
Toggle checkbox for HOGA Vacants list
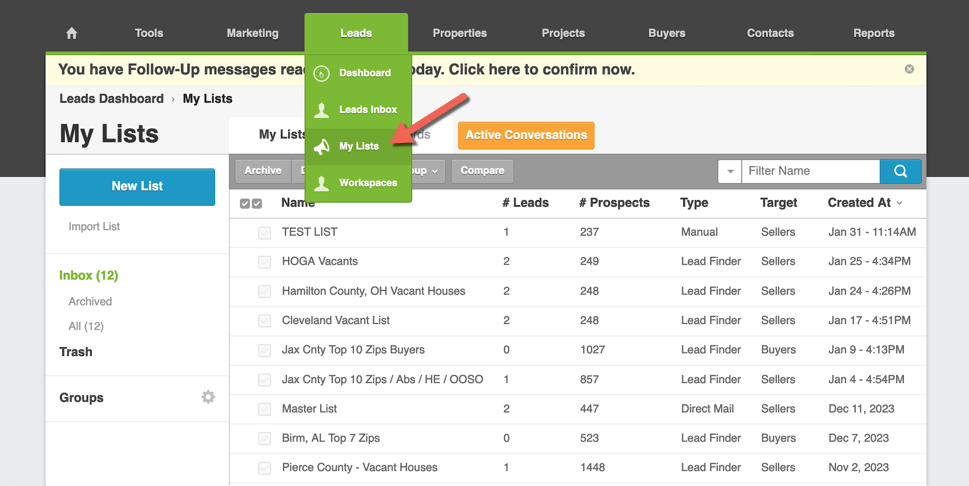264,262
